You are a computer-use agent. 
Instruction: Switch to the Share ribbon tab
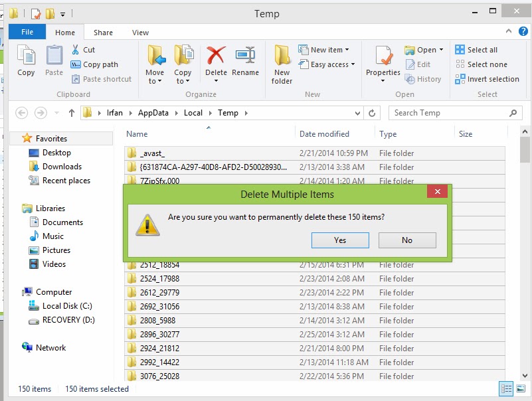[104, 32]
